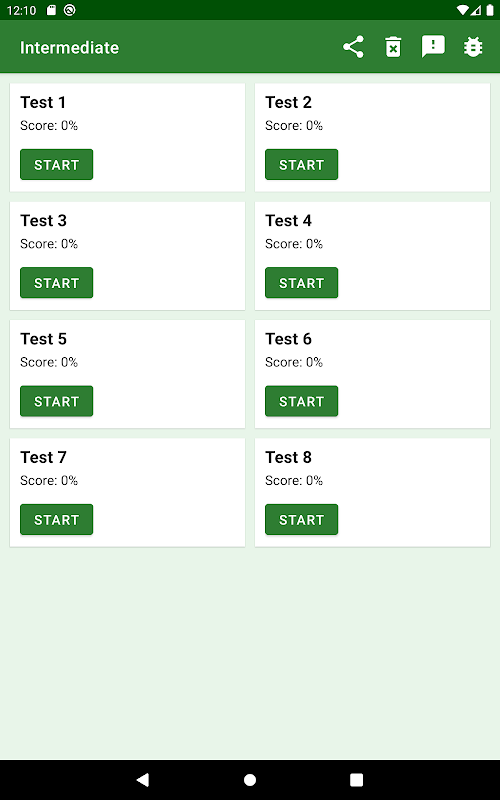Image resolution: width=500 pixels, height=800 pixels.
Task: Open the feedback message icon
Action: click(x=433, y=47)
